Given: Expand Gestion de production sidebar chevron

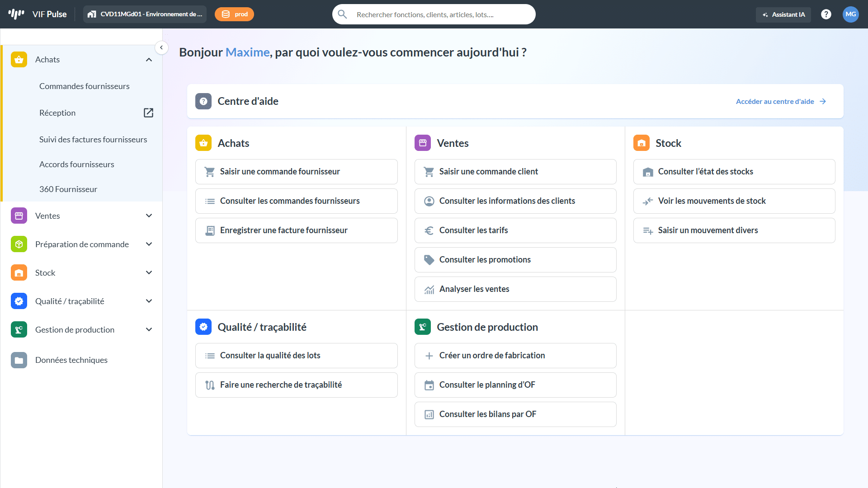Looking at the screenshot, I should coord(149,330).
